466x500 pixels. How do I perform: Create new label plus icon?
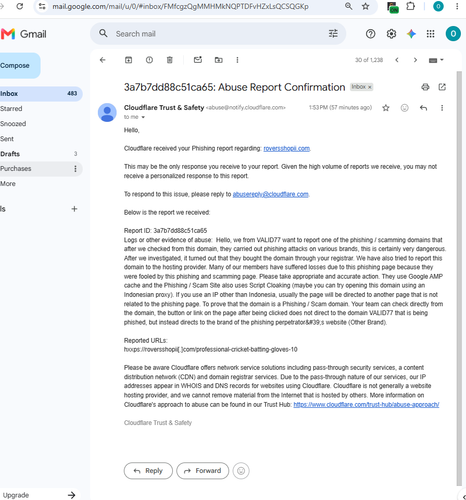(74, 209)
